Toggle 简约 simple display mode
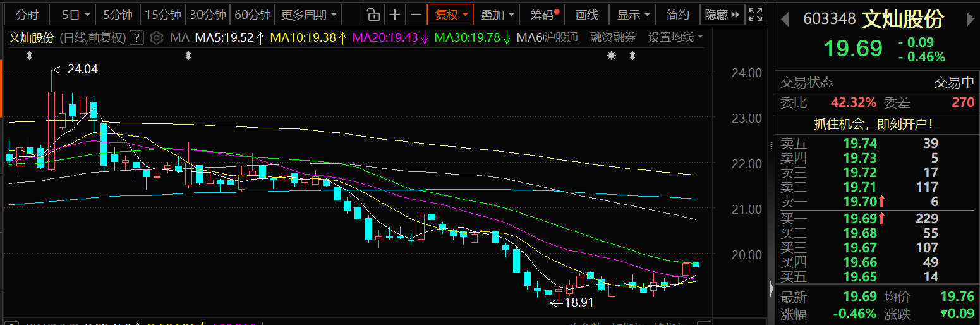980x325 pixels. pyautogui.click(x=677, y=15)
